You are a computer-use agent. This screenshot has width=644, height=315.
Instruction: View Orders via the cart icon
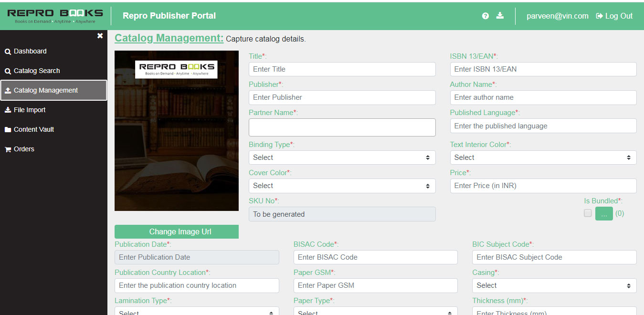click(x=23, y=149)
